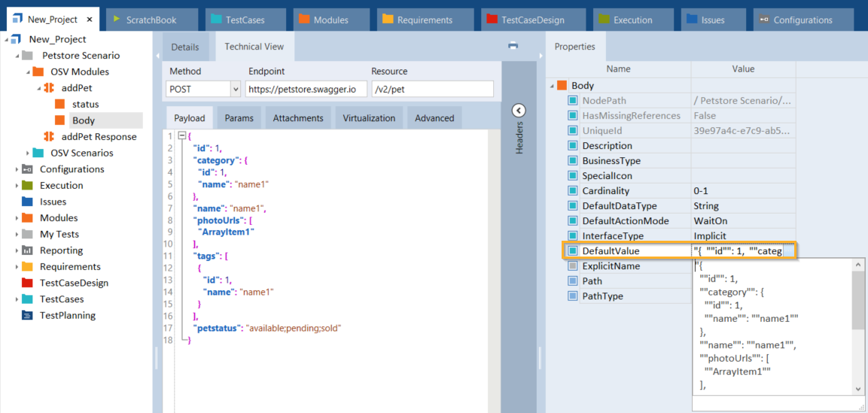This screenshot has height=413, width=868.
Task: Click the Reporting chart icon in tree
Action: coord(27,251)
